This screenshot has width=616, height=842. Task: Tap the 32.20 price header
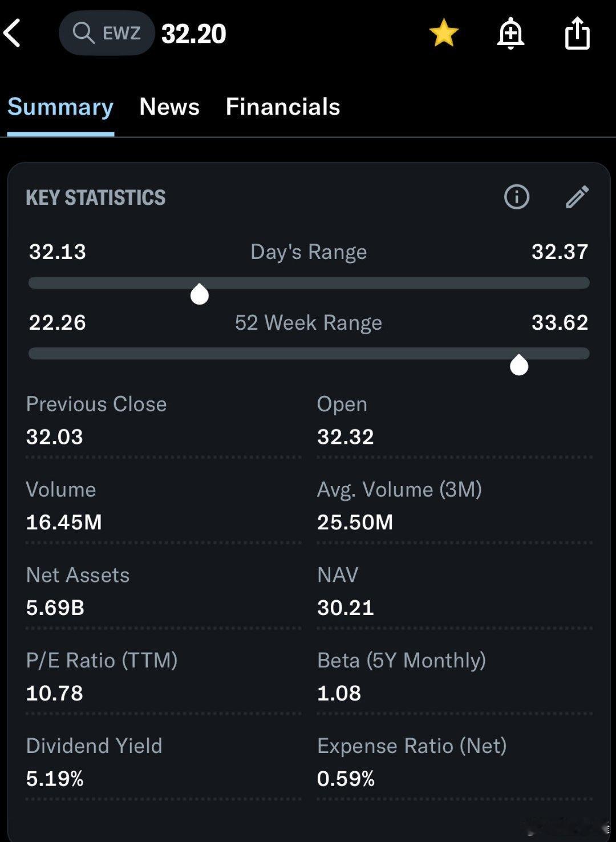coord(194,34)
